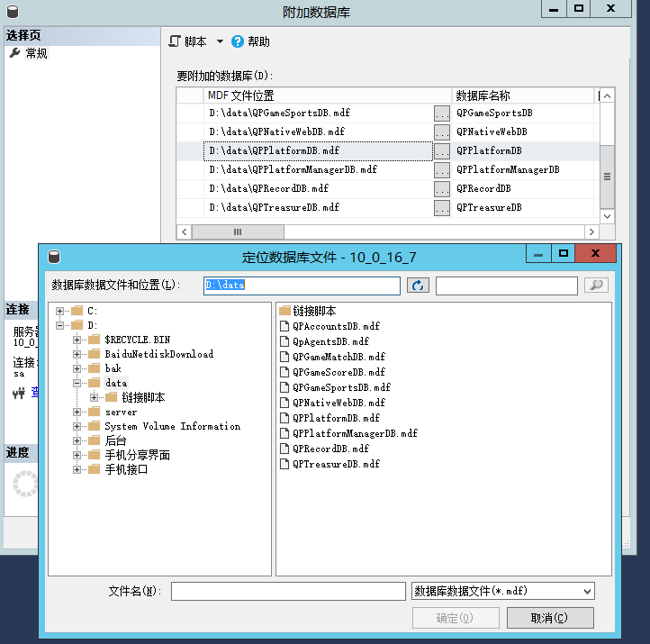Click the horizontal scroll left arrow
Image resolution: width=650 pixels, height=644 pixels.
(185, 232)
